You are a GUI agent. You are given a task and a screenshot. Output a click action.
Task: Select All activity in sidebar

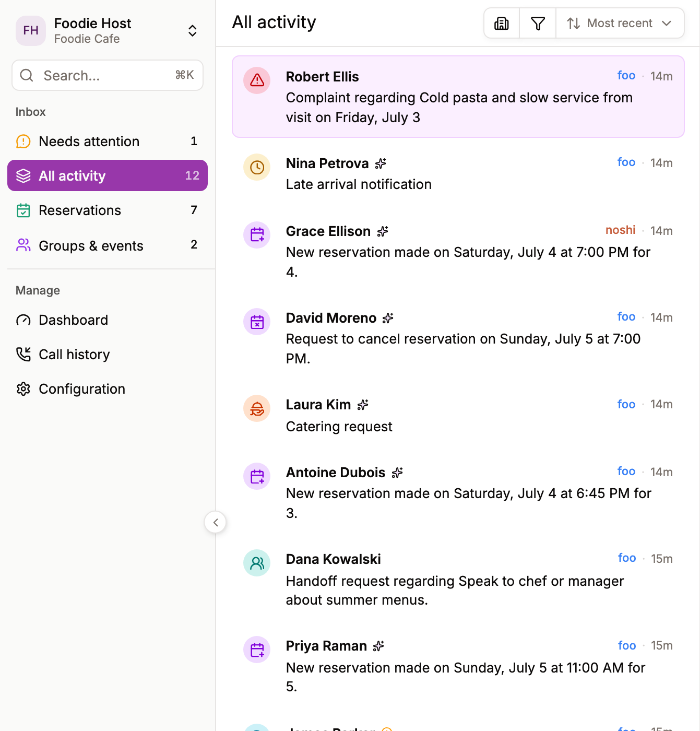(108, 175)
